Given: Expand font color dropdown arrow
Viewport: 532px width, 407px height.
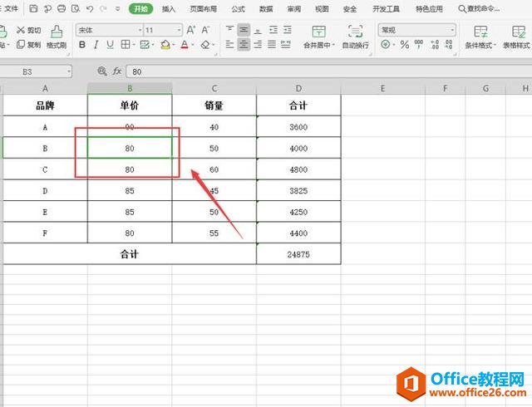Looking at the screenshot, I should coord(193,45).
